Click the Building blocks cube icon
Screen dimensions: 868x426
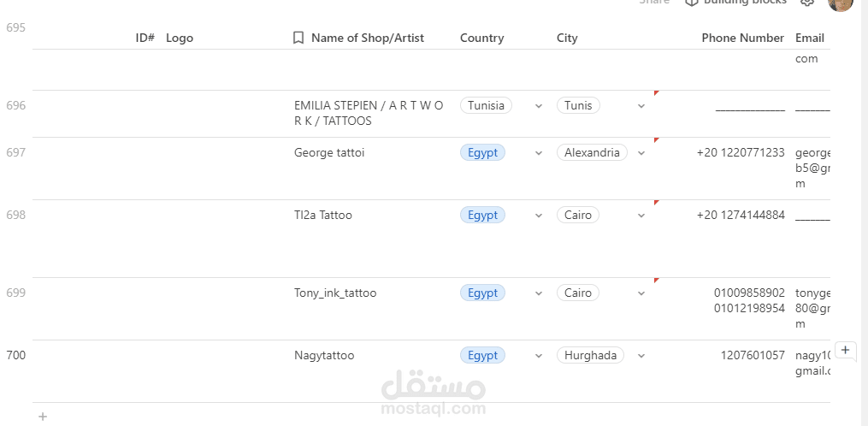coord(692,3)
